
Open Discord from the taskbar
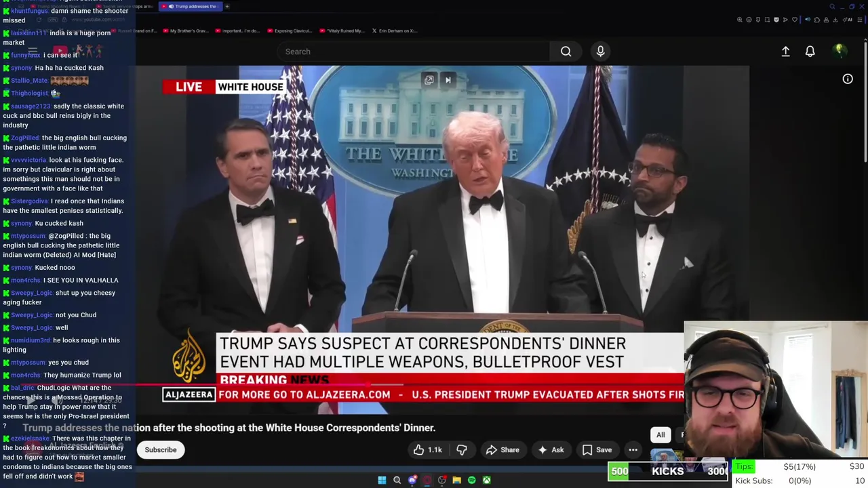click(412, 481)
